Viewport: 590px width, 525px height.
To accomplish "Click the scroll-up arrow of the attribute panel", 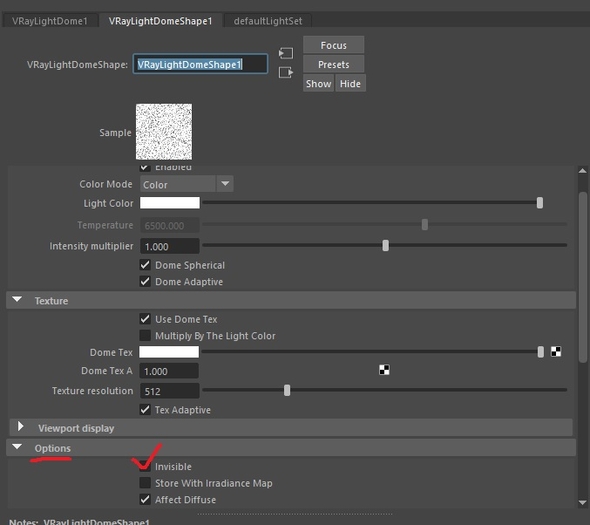I will point(582,171).
